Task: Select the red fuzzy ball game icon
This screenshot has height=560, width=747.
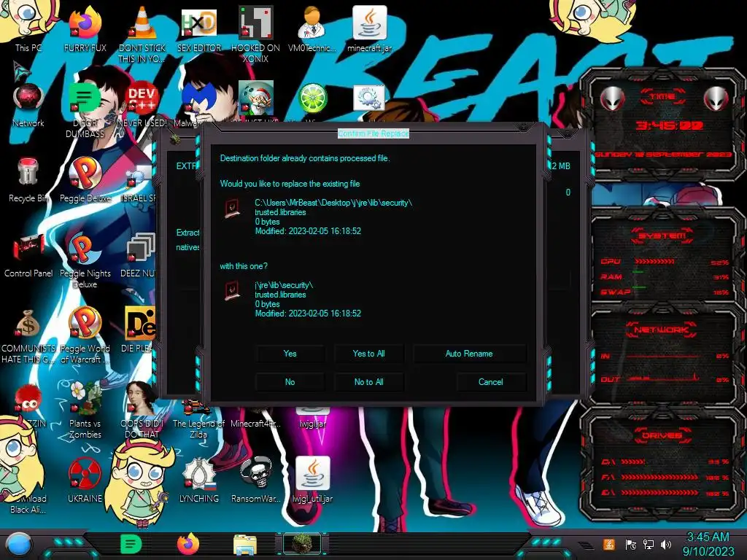Action: (28, 399)
